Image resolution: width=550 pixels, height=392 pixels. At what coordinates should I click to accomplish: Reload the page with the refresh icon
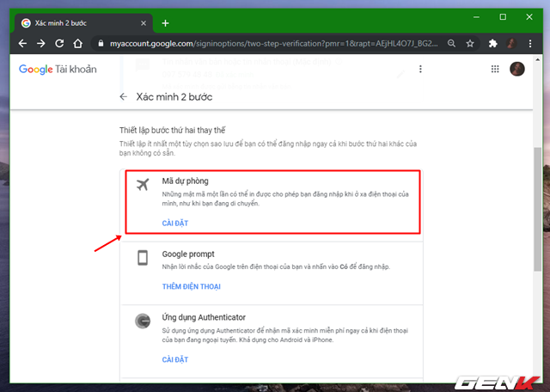[x=59, y=44]
